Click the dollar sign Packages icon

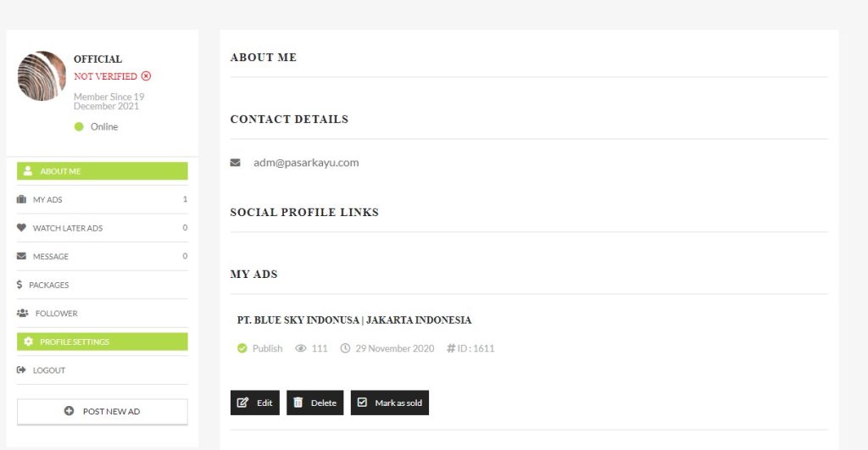click(x=20, y=285)
